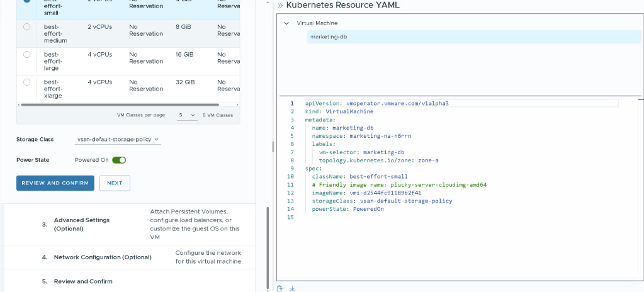Copy YAML to clipboard icon
644x292 pixels.
(x=281, y=288)
